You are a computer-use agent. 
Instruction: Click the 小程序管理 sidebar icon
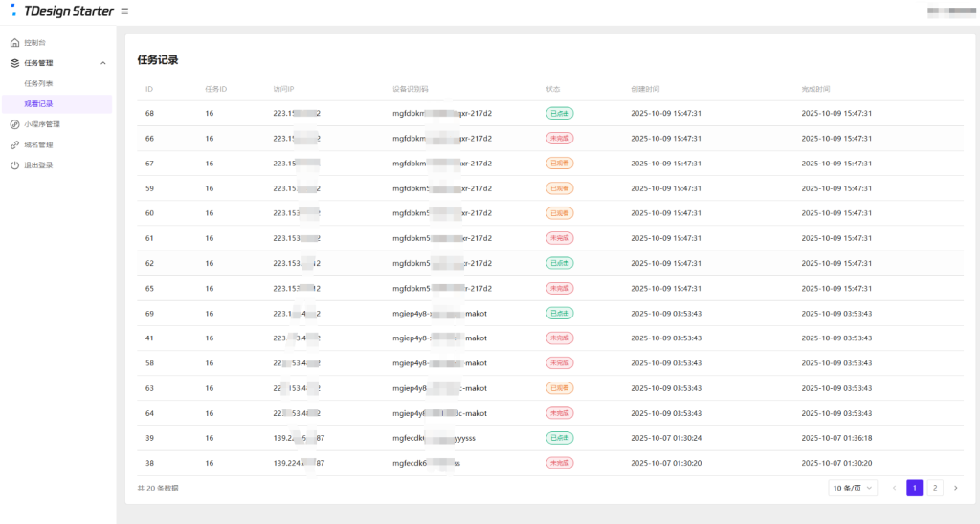14,124
